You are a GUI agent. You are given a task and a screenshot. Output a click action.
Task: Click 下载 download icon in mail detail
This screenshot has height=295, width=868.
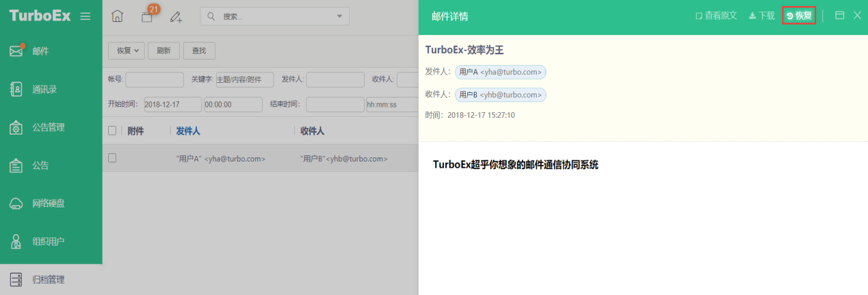click(x=762, y=16)
